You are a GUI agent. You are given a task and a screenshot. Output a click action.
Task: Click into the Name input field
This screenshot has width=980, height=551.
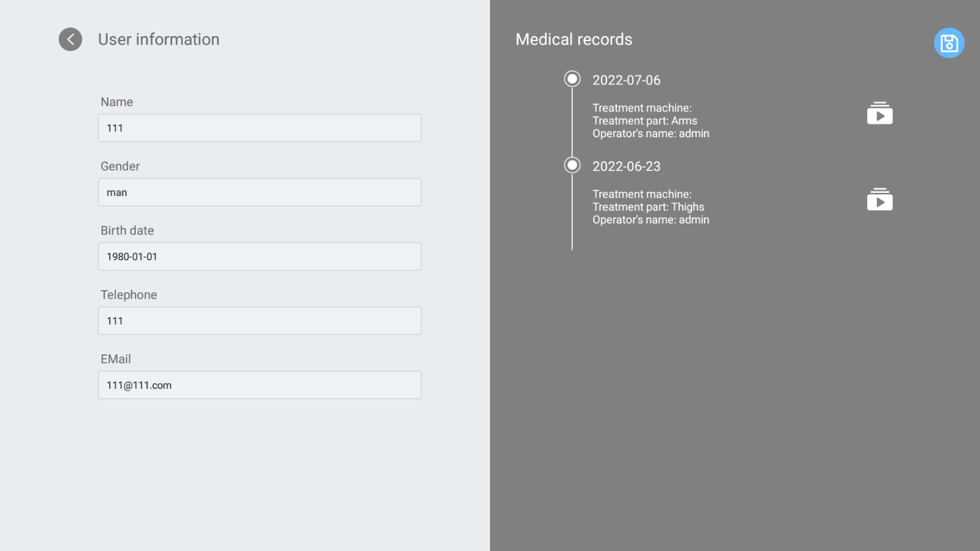(260, 128)
